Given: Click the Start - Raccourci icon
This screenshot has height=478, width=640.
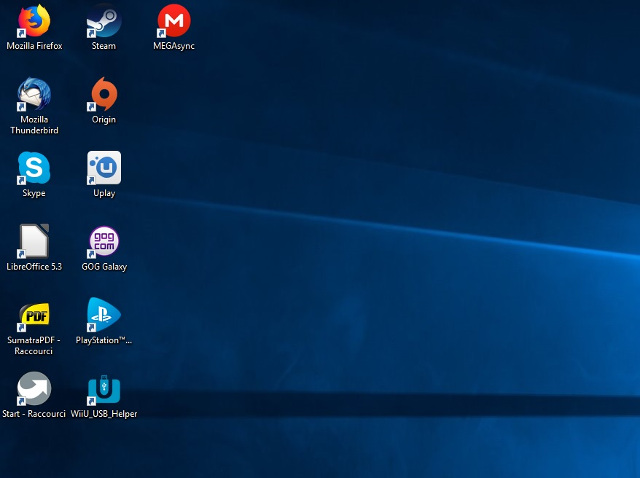Looking at the screenshot, I should pos(34,388).
